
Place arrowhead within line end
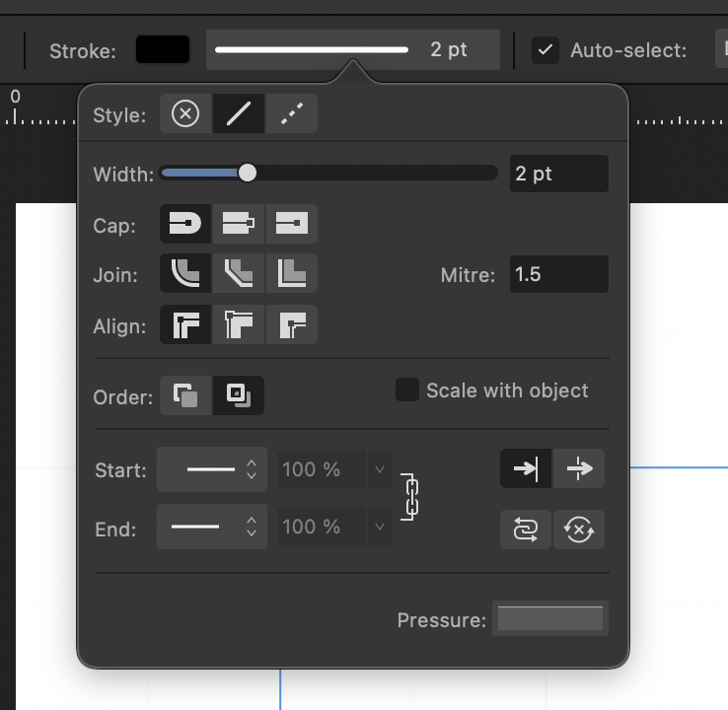point(526,468)
